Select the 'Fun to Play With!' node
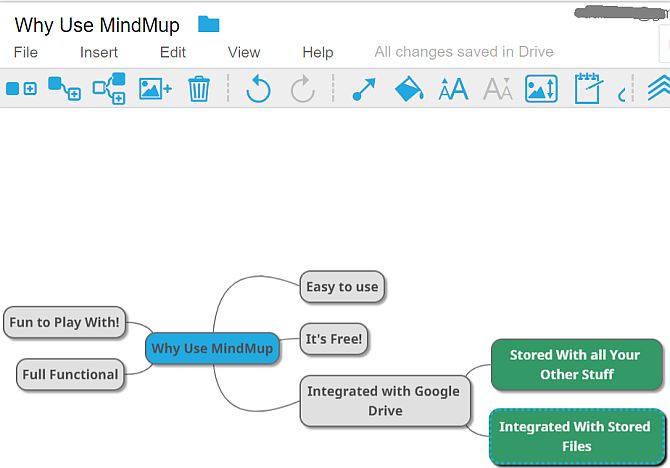This screenshot has width=670, height=468. coord(65,322)
